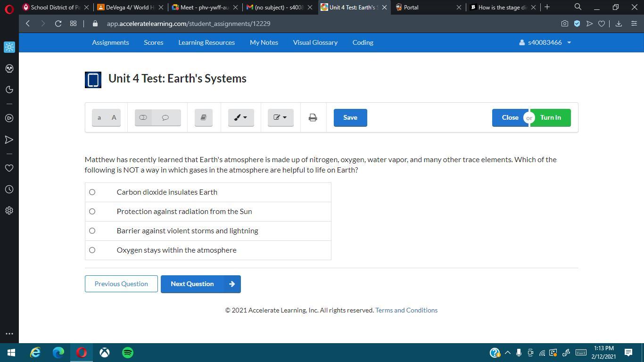Open bookmarks heart in Opera sidebar
Image resolution: width=644 pixels, height=362 pixels.
(x=9, y=168)
